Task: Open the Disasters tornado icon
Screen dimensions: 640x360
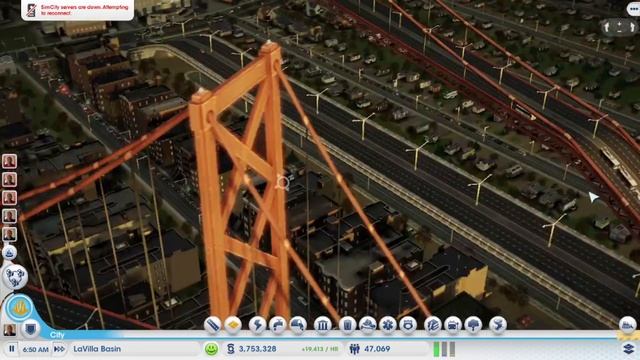Action: point(498,325)
